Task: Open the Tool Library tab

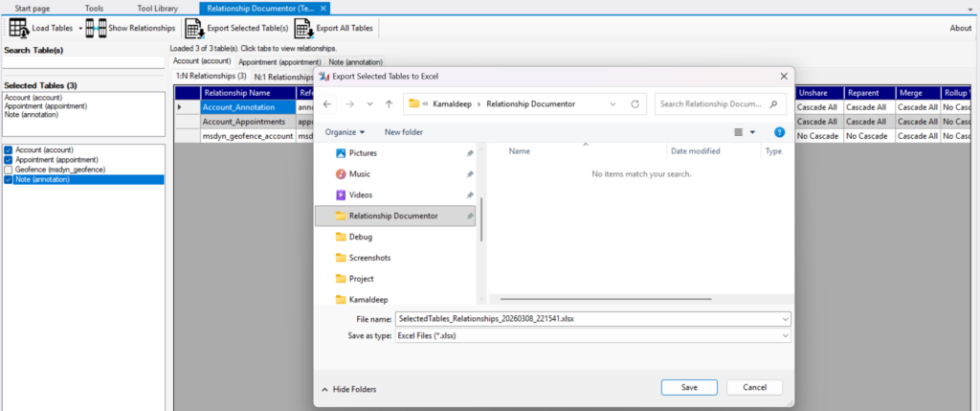Action: [x=156, y=8]
